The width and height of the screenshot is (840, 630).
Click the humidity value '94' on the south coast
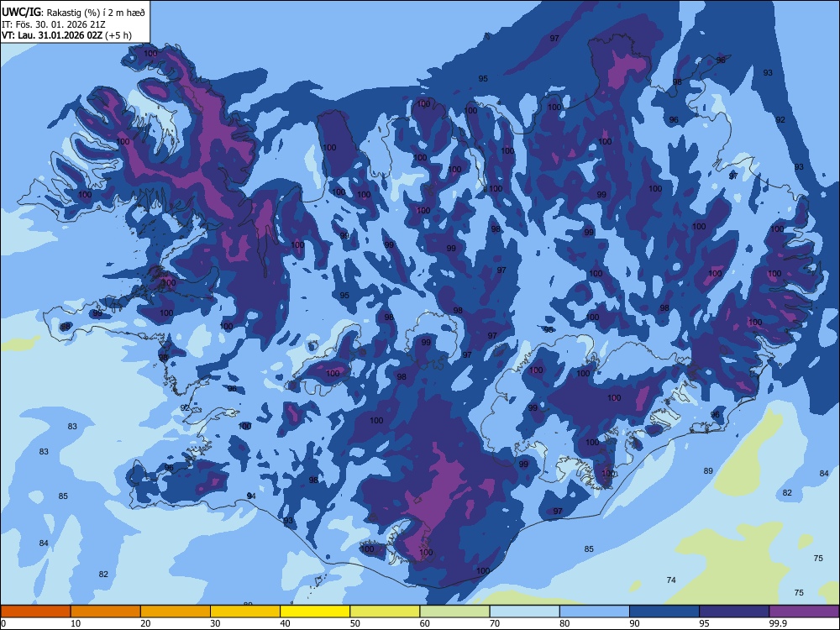tap(251, 496)
